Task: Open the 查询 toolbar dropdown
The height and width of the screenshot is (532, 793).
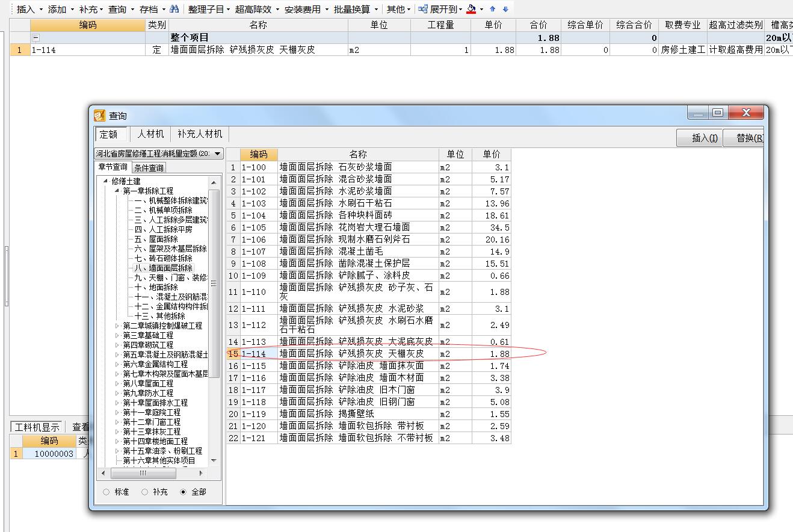Action: click(x=121, y=9)
